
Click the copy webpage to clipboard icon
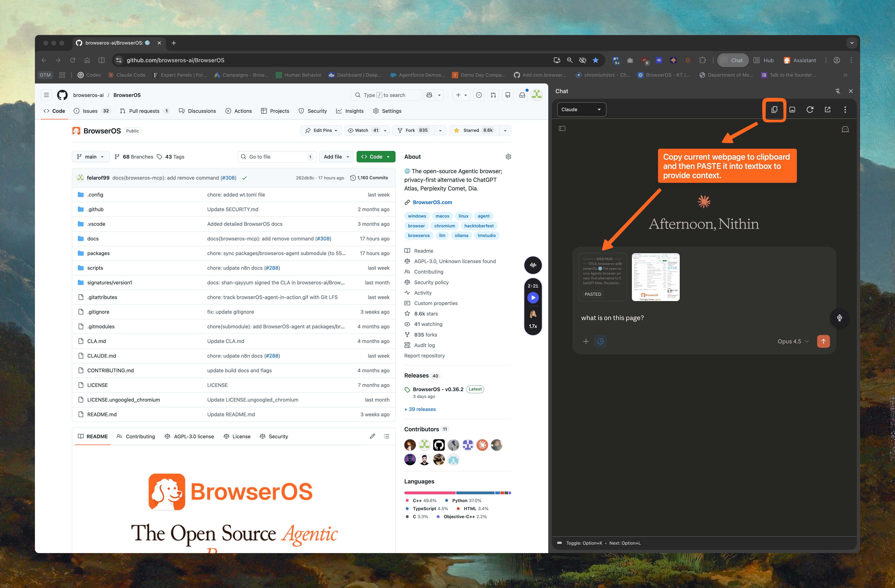pos(774,109)
